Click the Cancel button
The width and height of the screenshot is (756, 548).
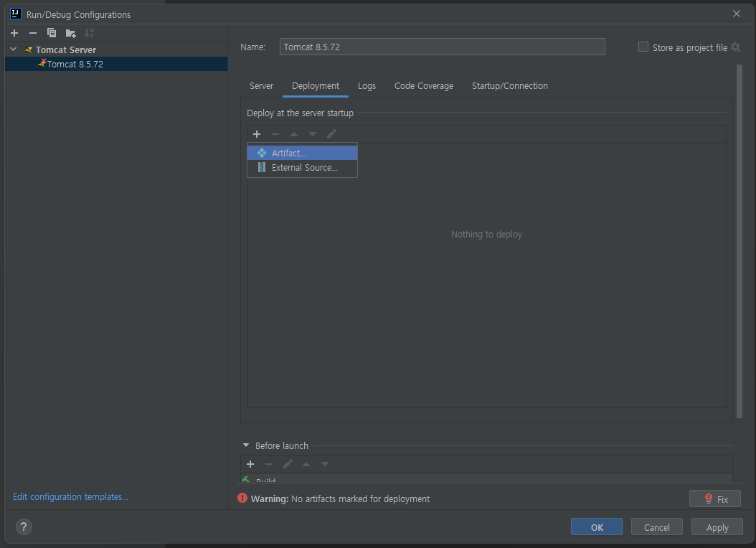tap(657, 526)
